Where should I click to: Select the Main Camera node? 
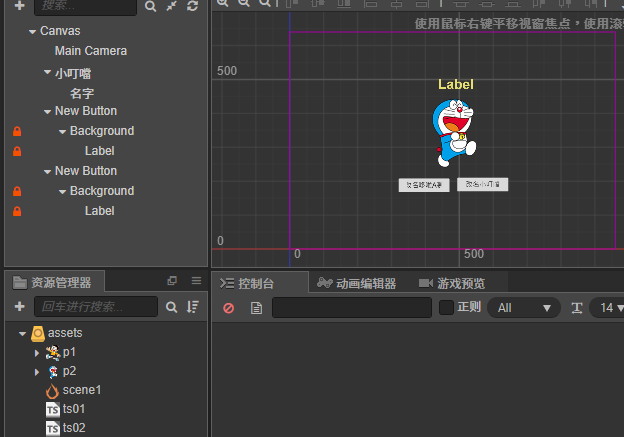(x=91, y=51)
